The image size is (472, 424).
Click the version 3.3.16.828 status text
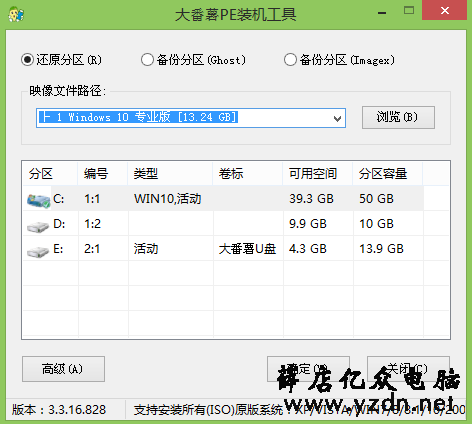(x=59, y=410)
